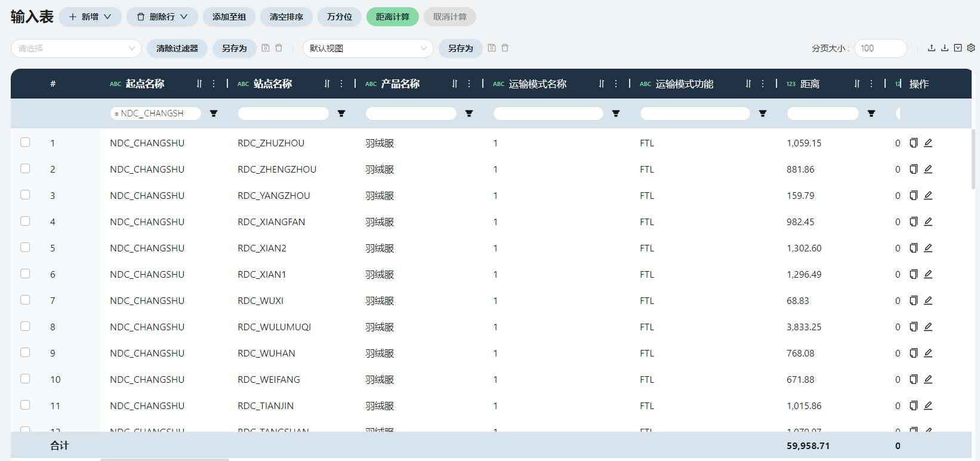Tick the checkbox for row 4
980x461 pixels.
click(x=25, y=221)
